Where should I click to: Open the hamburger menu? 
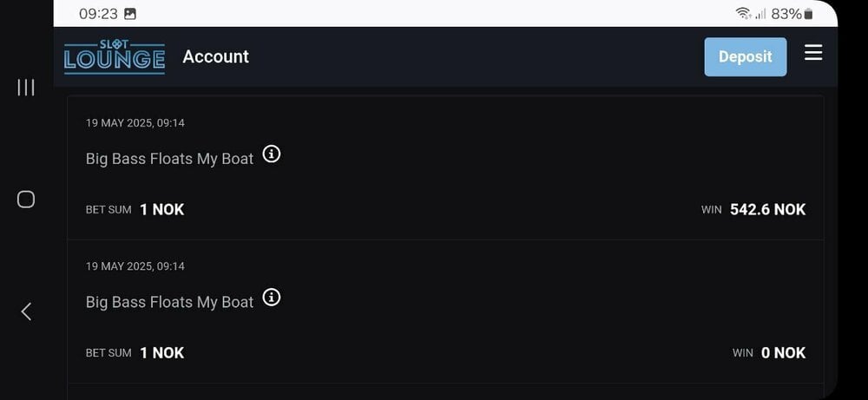[812, 54]
